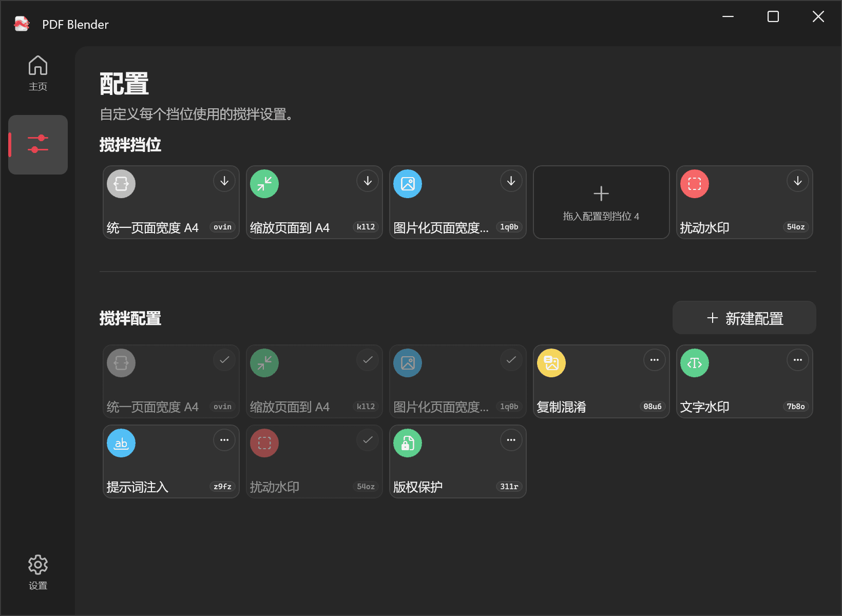Image resolution: width=842 pixels, height=616 pixels.
Task: Click down arrow on slot 扰动水印
Action: pos(798,181)
